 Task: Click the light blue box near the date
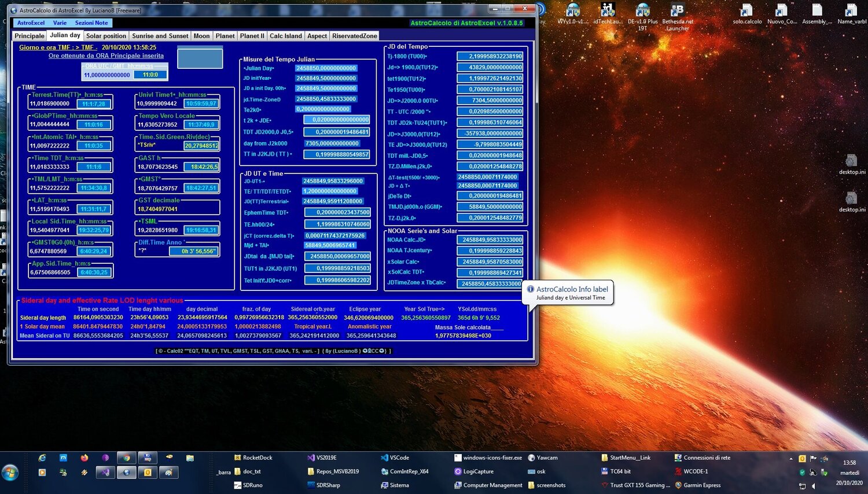pos(200,58)
